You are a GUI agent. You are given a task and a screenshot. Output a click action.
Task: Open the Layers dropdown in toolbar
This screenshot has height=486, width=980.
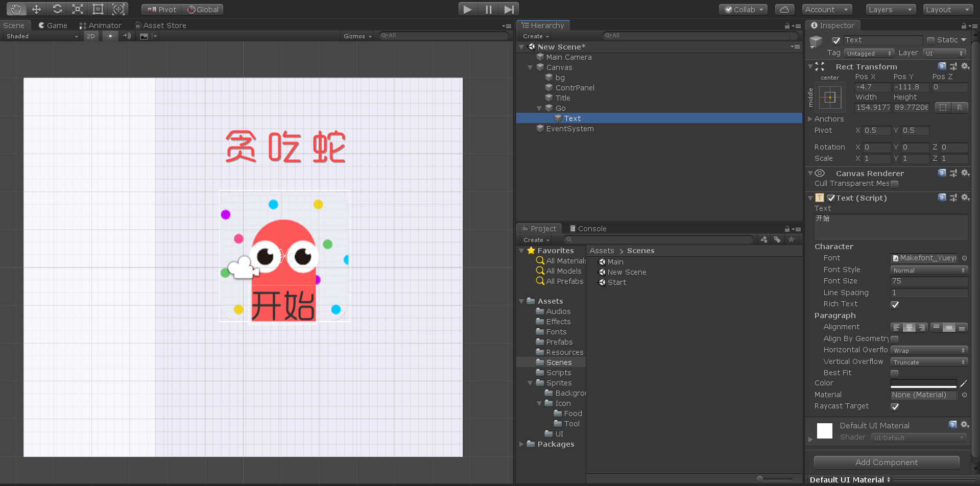tap(891, 9)
